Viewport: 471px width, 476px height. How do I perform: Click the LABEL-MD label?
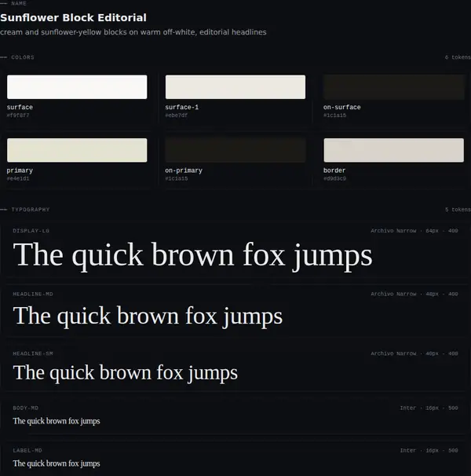tap(27, 451)
